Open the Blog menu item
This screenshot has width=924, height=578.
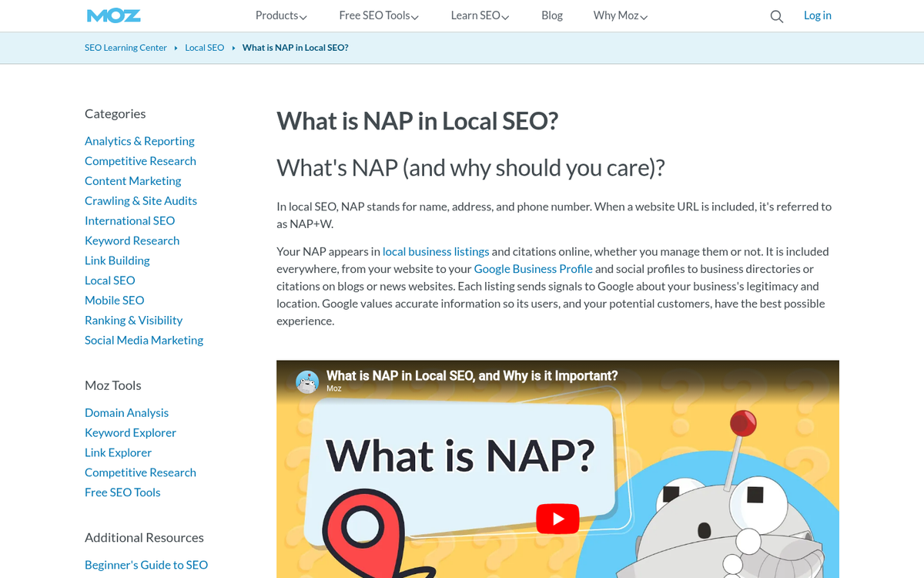click(x=552, y=15)
